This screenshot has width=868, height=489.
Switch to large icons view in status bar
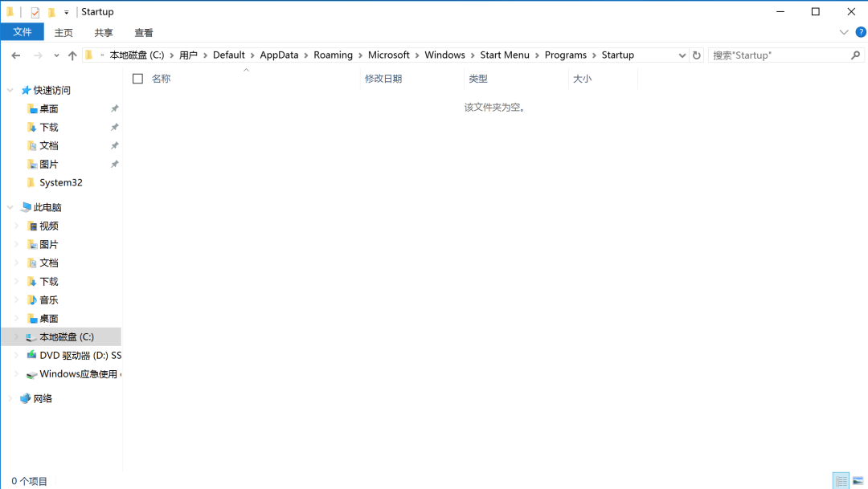(x=858, y=481)
